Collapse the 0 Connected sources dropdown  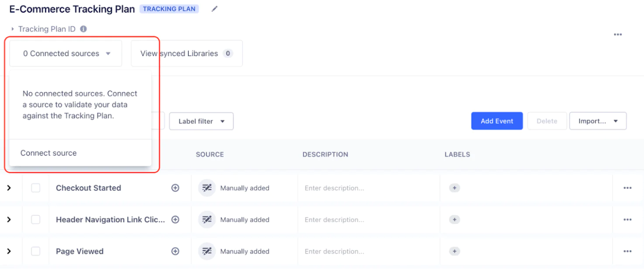click(65, 54)
